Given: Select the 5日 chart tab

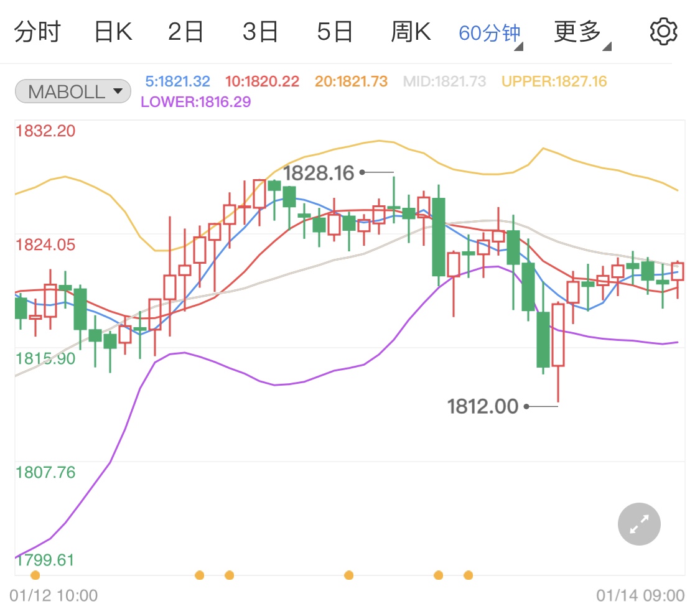Looking at the screenshot, I should pyautogui.click(x=335, y=32).
